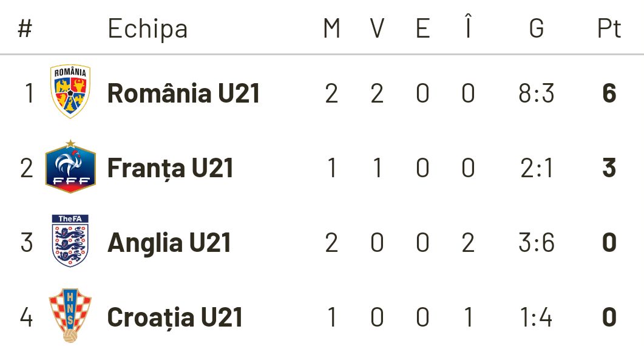644x346 pixels.
Task: Click the Croația U21 HNS crest
Action: pos(70,315)
